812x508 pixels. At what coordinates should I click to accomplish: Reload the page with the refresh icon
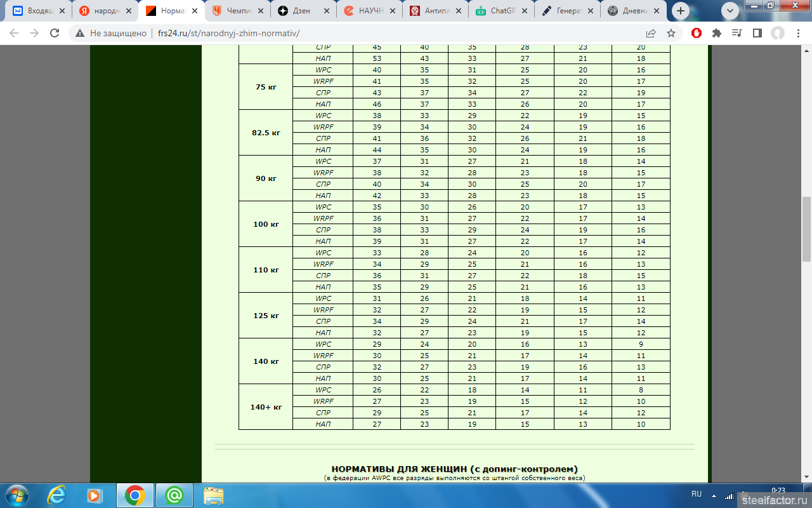click(x=55, y=33)
